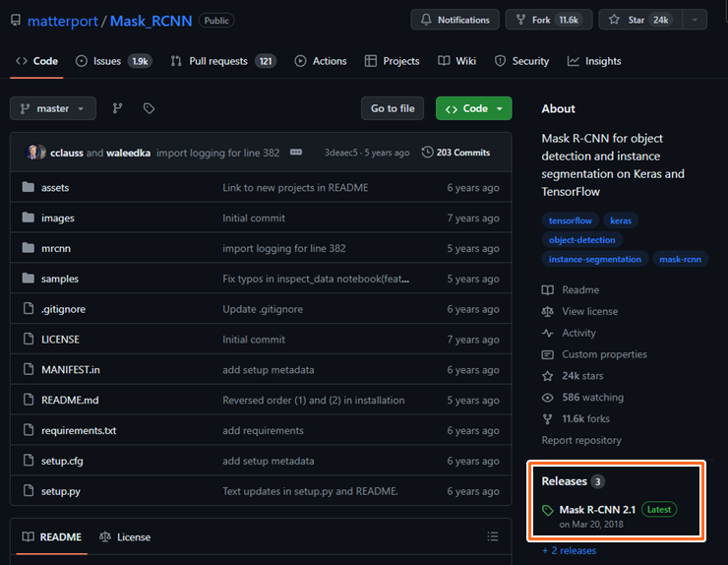Click the repository icon beside matterport
Screen dimensions: 728x565
tap(16, 21)
